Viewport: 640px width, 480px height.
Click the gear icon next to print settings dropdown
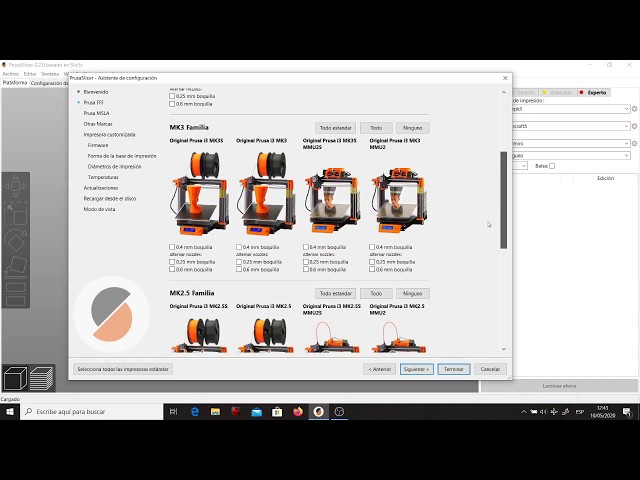point(635,109)
